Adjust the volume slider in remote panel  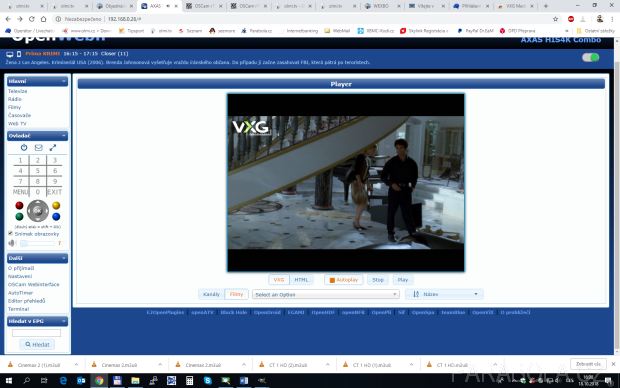point(39,243)
